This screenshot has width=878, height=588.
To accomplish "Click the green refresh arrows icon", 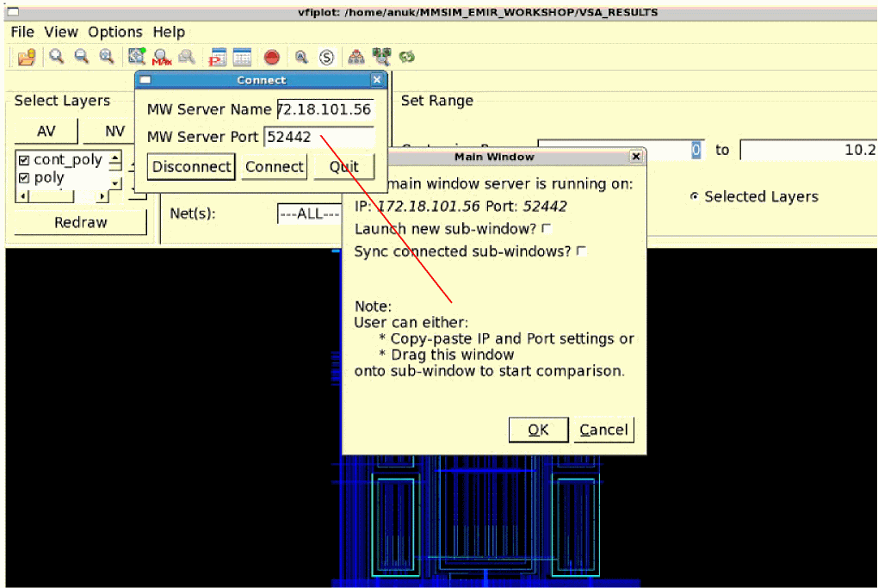I will coord(406,58).
